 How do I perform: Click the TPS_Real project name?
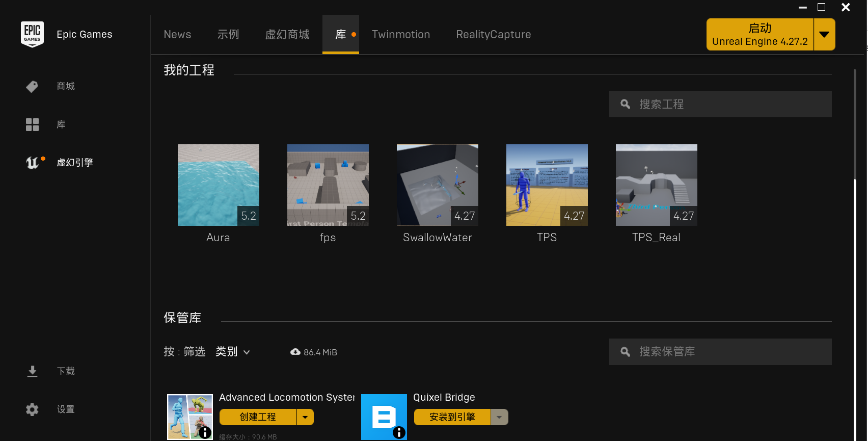656,238
